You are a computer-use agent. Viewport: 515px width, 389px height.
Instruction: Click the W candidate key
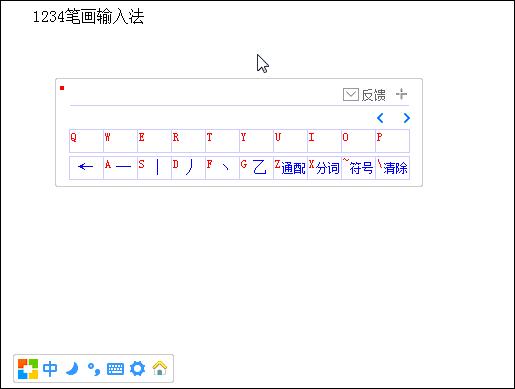pyautogui.click(x=120, y=141)
